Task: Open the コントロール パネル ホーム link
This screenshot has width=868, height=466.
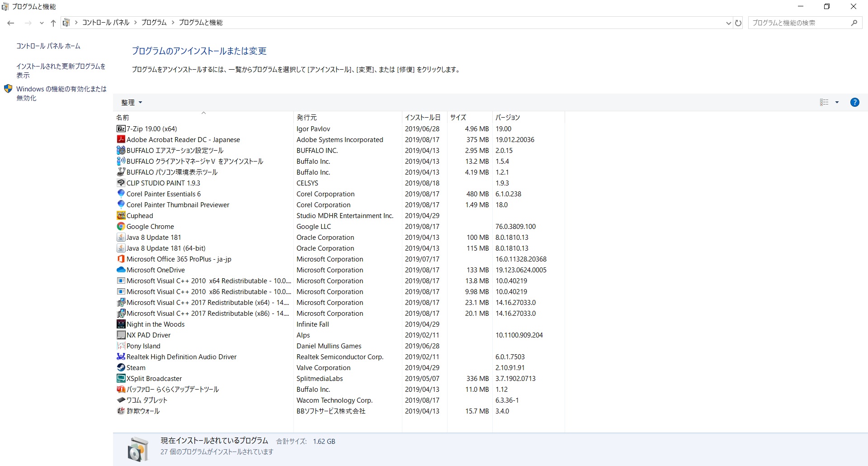Action: tap(48, 46)
